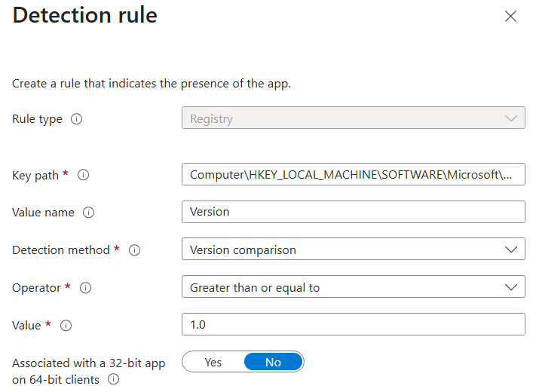Click the info icon beside Operator
536x392 pixels.
point(86,288)
